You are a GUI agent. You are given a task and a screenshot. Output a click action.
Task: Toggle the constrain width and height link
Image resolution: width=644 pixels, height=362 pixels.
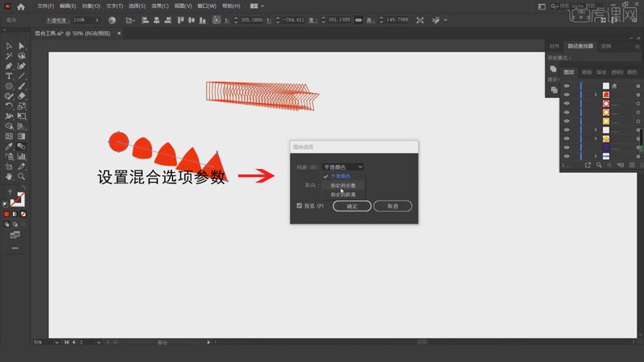pyautogui.click(x=358, y=20)
